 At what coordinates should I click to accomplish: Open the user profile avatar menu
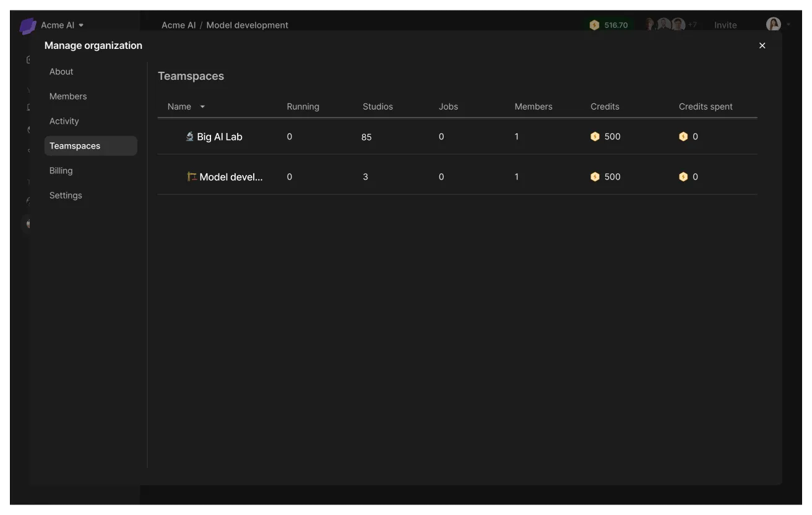pyautogui.click(x=774, y=25)
